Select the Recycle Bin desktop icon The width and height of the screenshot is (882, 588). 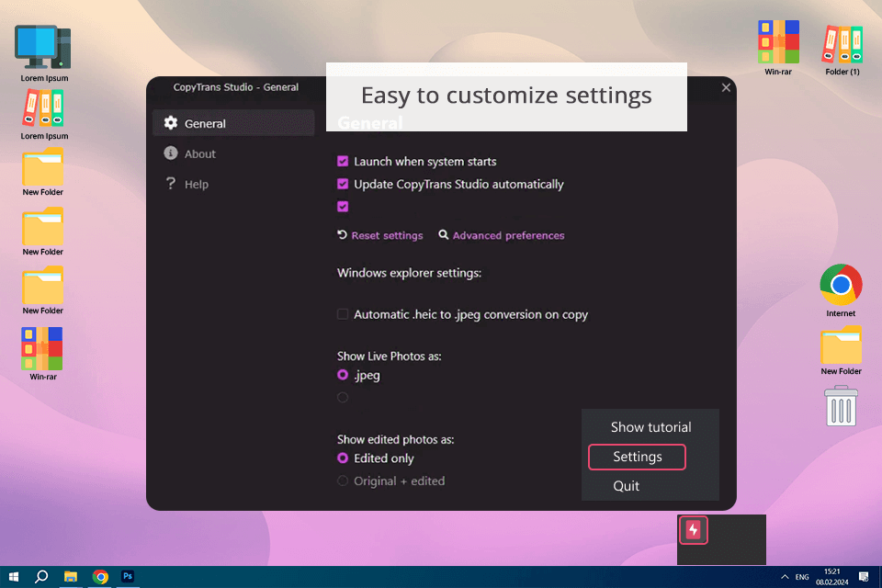click(841, 406)
